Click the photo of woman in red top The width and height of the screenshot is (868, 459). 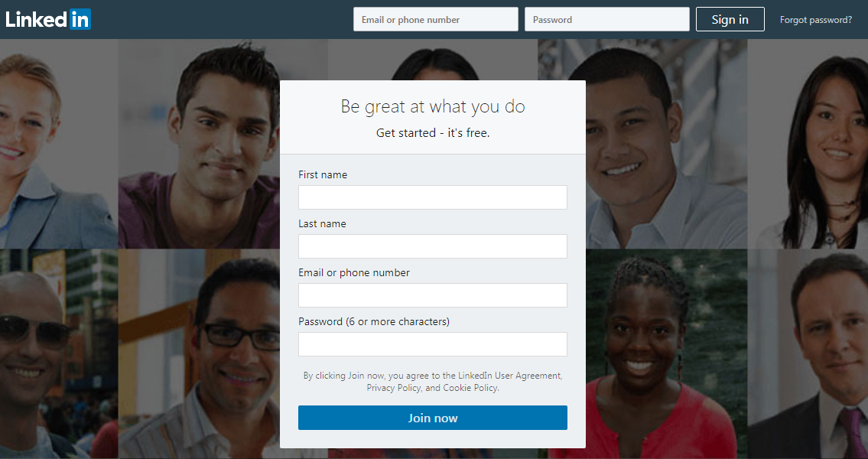(x=642, y=353)
